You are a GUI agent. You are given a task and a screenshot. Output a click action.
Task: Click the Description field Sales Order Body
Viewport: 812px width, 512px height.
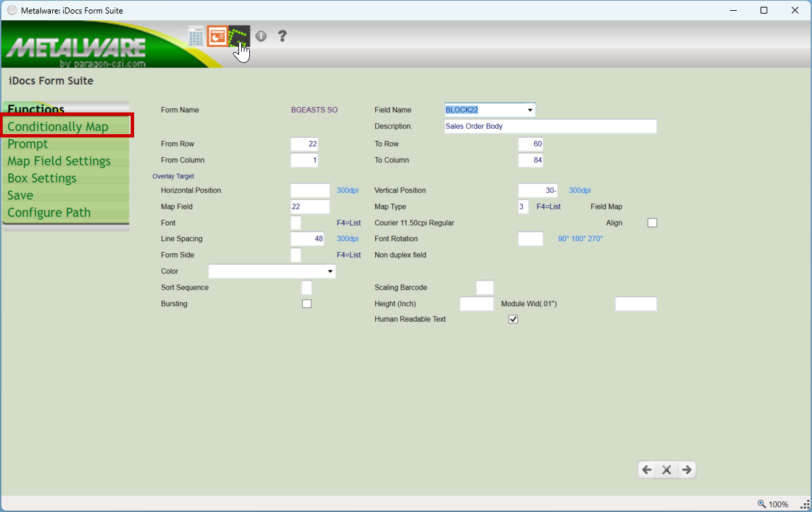551,127
